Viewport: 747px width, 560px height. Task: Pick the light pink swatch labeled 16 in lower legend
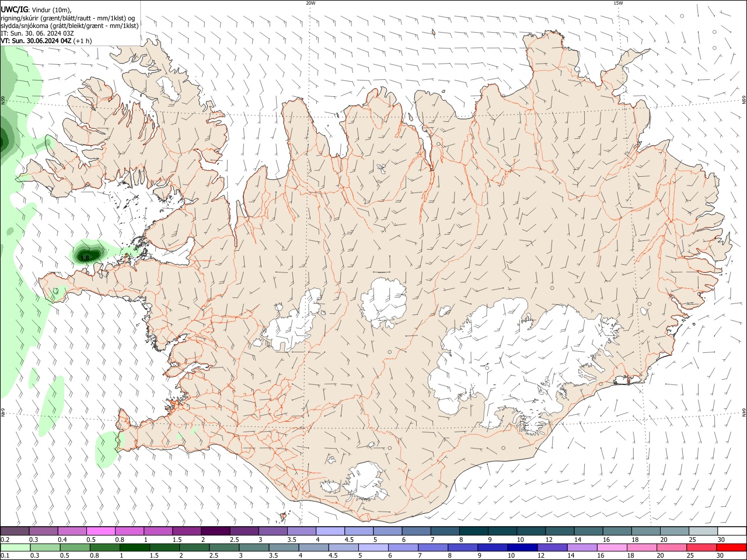(x=612, y=547)
